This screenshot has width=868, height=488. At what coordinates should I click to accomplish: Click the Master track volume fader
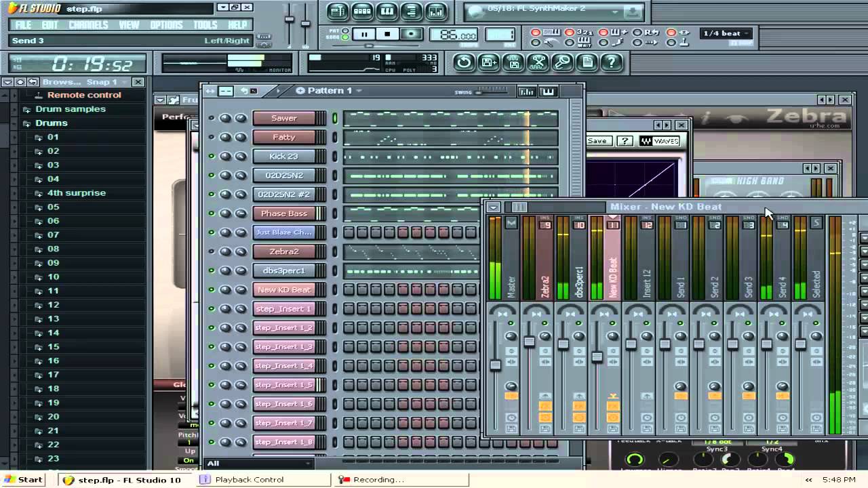[495, 365]
